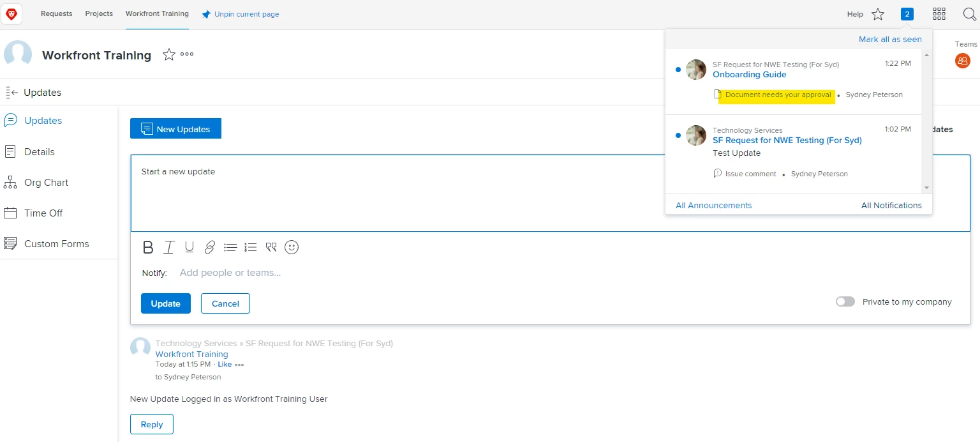Open All Notifications link
The image size is (980, 442).
pyautogui.click(x=891, y=206)
